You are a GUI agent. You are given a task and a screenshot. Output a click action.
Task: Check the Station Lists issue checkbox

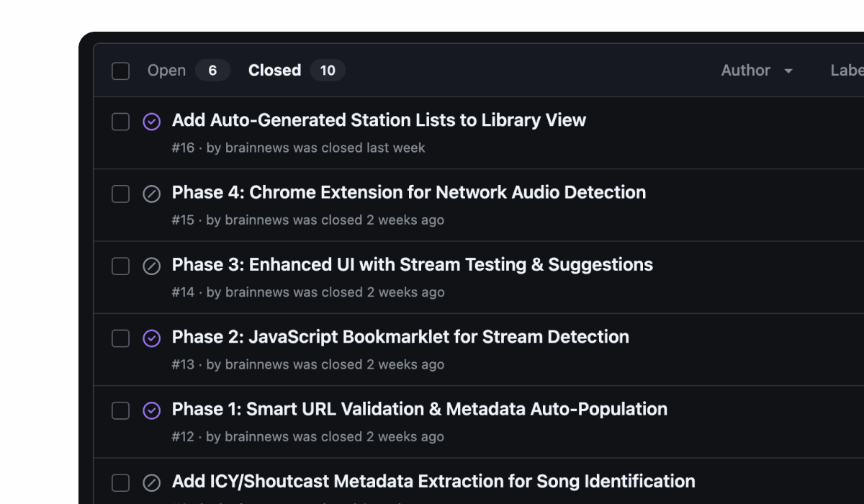click(120, 121)
